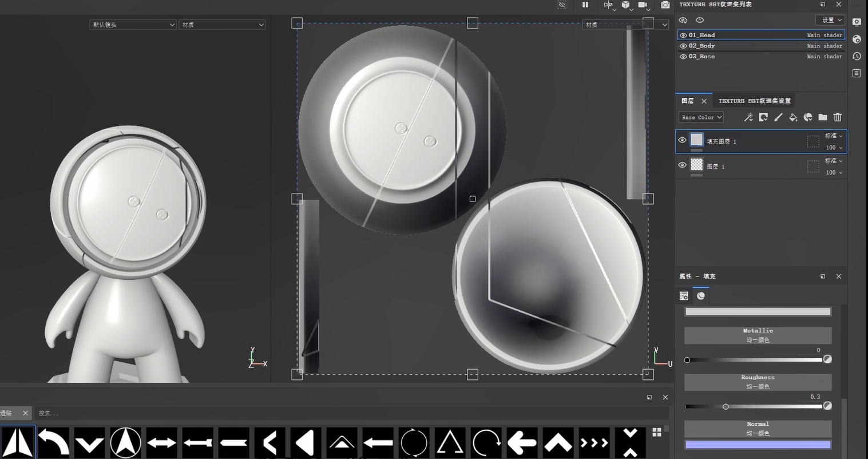Viewport: 868px width, 459px height.
Task: Add a fill layer with bucket icon
Action: pos(793,117)
